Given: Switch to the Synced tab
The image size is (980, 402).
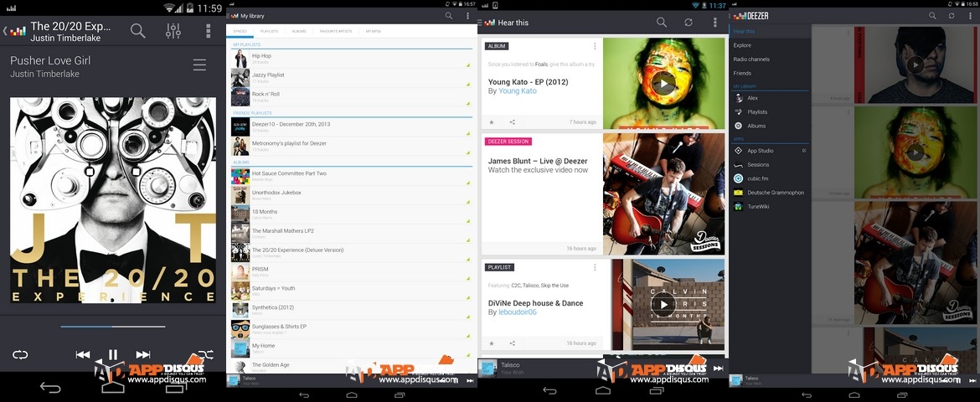Looking at the screenshot, I should (240, 31).
